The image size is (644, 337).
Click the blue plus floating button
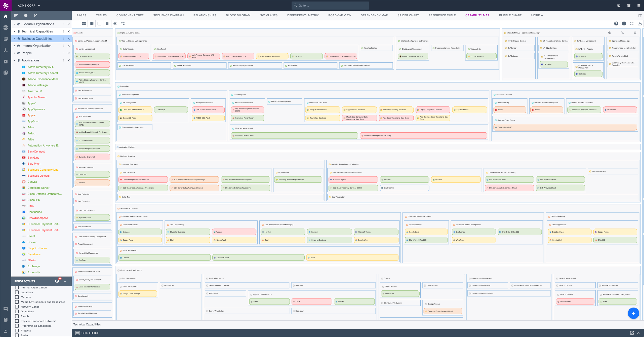coord(633,313)
